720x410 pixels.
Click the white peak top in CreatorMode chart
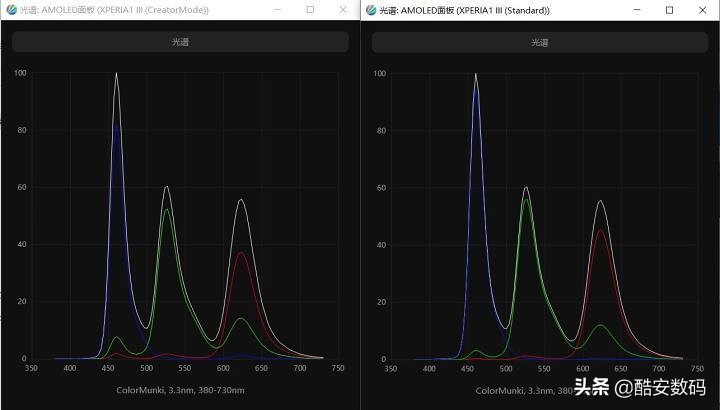117,74
